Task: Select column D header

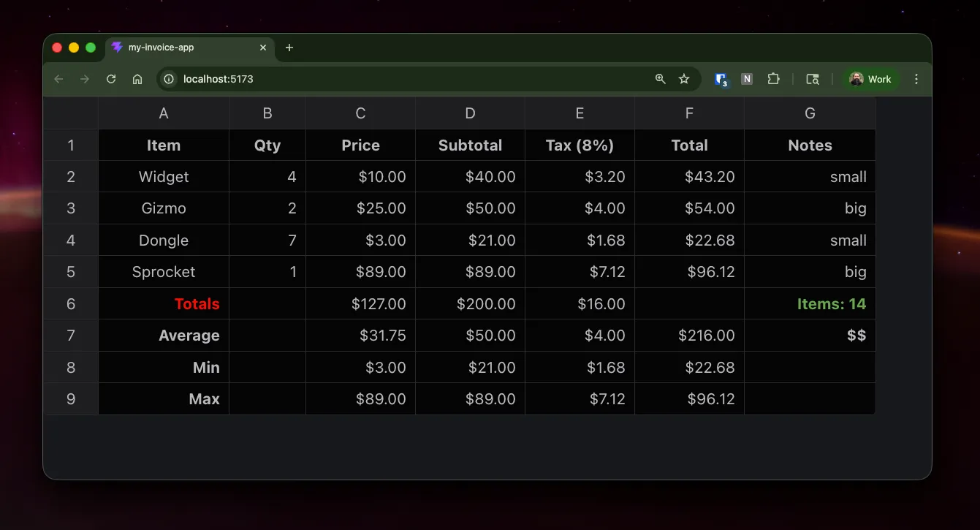Action: [470, 113]
